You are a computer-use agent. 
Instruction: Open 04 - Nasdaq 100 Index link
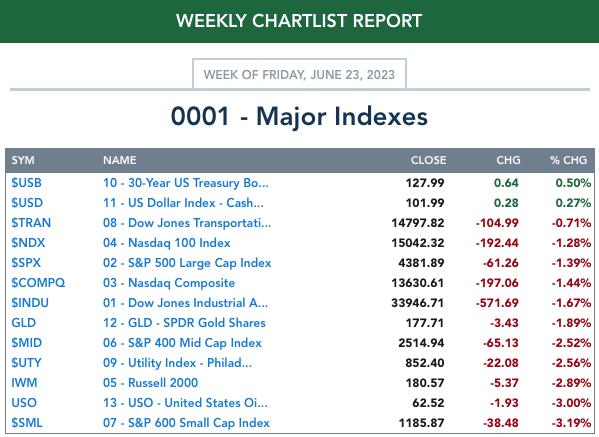167,243
